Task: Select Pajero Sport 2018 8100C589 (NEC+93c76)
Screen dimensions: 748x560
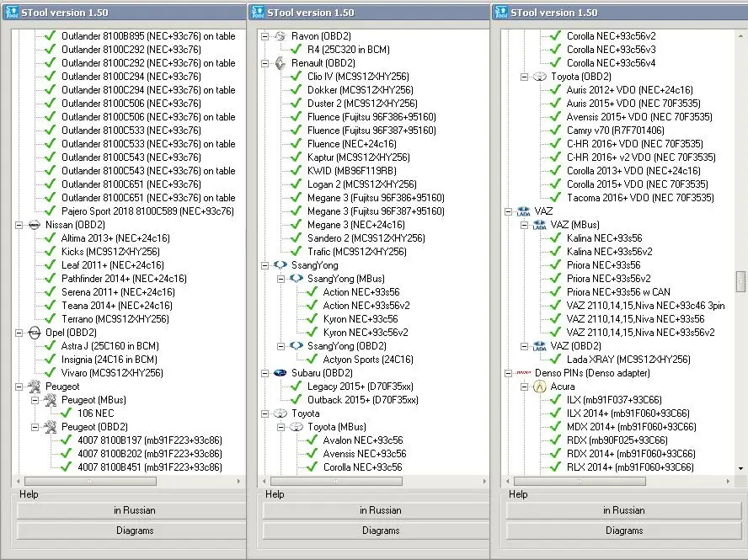Action: [x=148, y=211]
